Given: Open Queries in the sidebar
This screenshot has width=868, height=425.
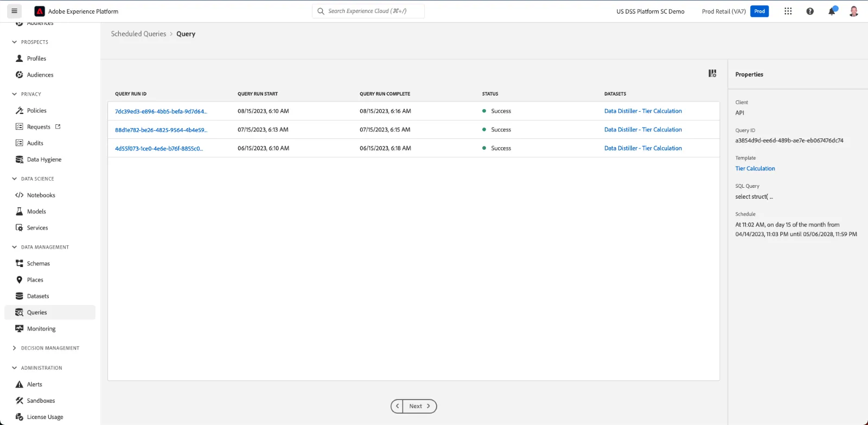Looking at the screenshot, I should (x=50, y=313).
